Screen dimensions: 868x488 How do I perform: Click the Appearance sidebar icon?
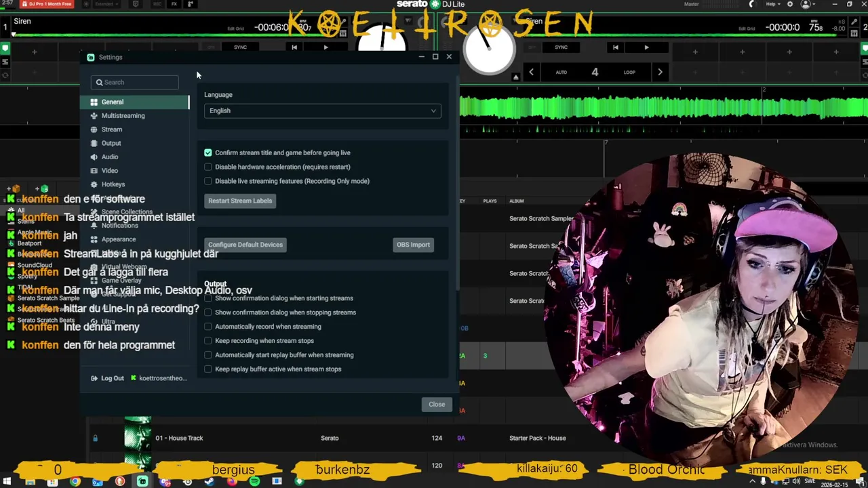pyautogui.click(x=94, y=239)
